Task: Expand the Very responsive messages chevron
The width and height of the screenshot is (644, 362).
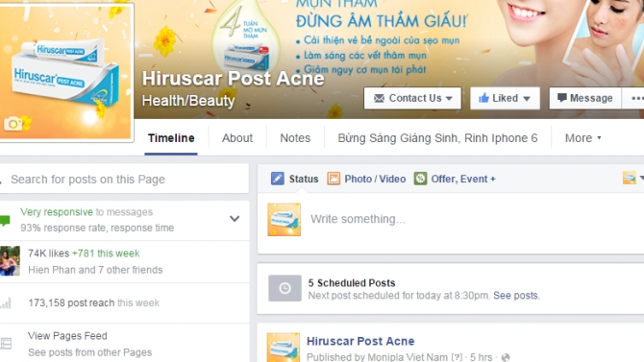Action: (x=235, y=219)
